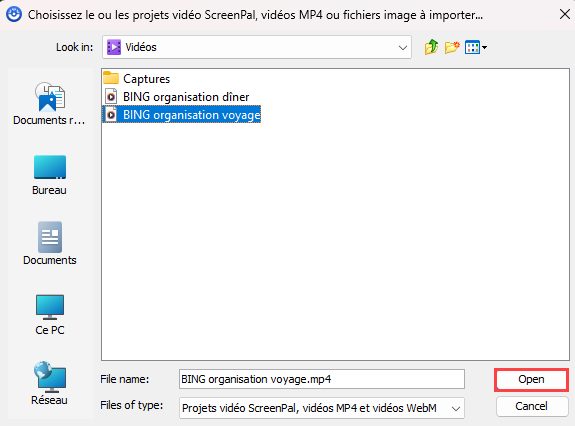
Task: Open Réseau network location
Action: [50, 383]
